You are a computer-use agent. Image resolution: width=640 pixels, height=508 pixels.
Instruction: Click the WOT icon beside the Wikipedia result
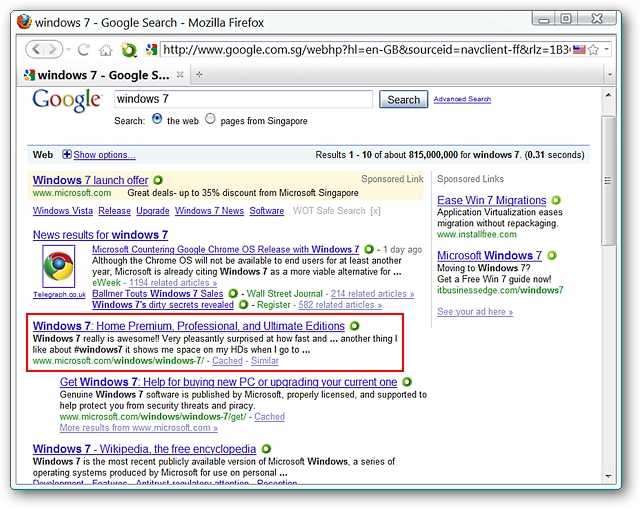point(266,449)
